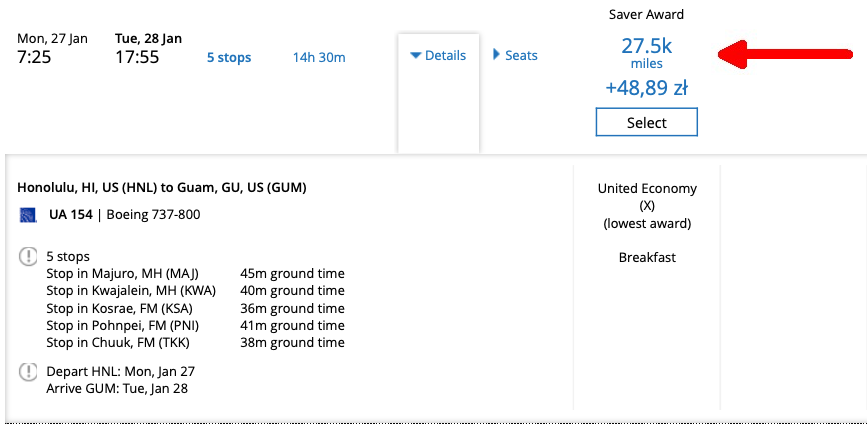Click the Stop in Chuuk, FM (TKK) line
The height and width of the screenshot is (428, 867).
tap(116, 342)
